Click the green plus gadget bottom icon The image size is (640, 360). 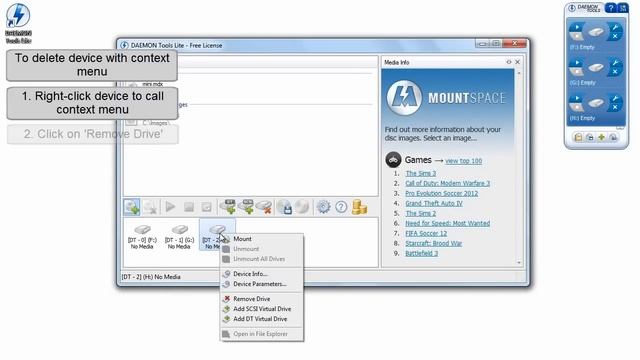point(601,138)
